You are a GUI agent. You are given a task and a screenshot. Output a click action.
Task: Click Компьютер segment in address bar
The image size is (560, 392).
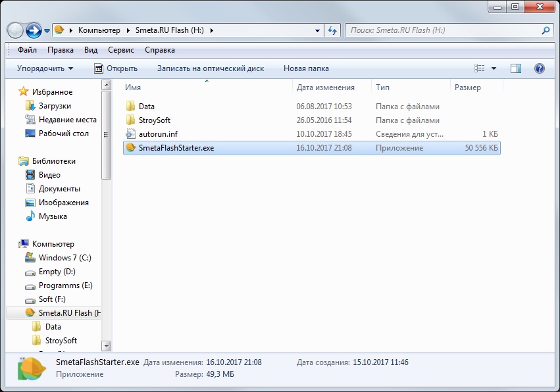[x=99, y=30]
